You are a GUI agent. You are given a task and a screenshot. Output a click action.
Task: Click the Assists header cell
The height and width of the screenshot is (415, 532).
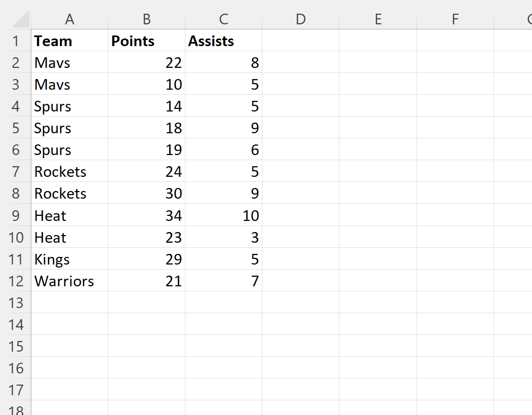tap(223, 41)
